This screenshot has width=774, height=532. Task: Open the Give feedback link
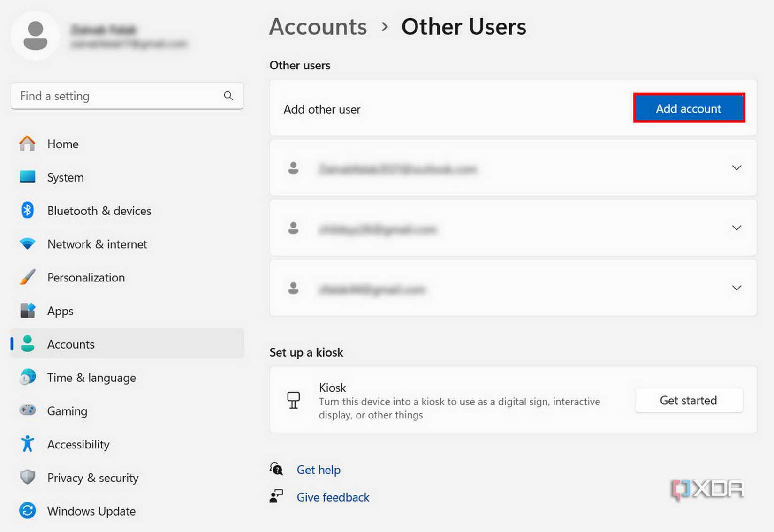point(333,497)
